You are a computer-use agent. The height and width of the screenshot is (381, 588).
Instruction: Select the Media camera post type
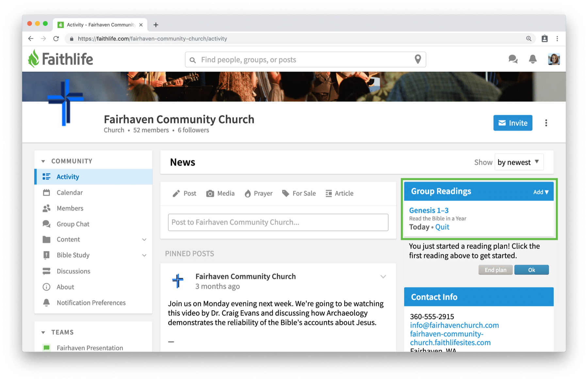coord(220,193)
